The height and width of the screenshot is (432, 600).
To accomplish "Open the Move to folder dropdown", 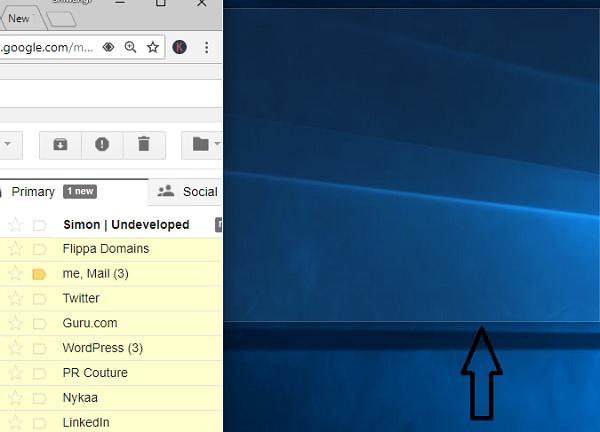I will point(203,144).
